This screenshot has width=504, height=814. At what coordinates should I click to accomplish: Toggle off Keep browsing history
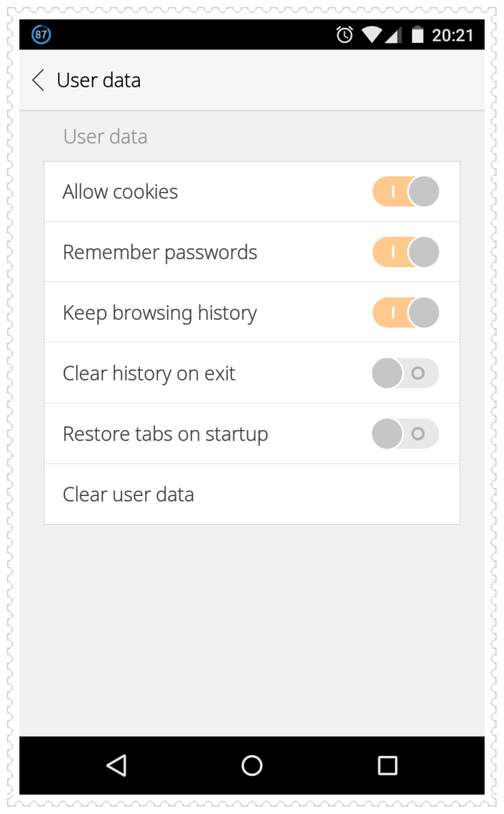405,312
